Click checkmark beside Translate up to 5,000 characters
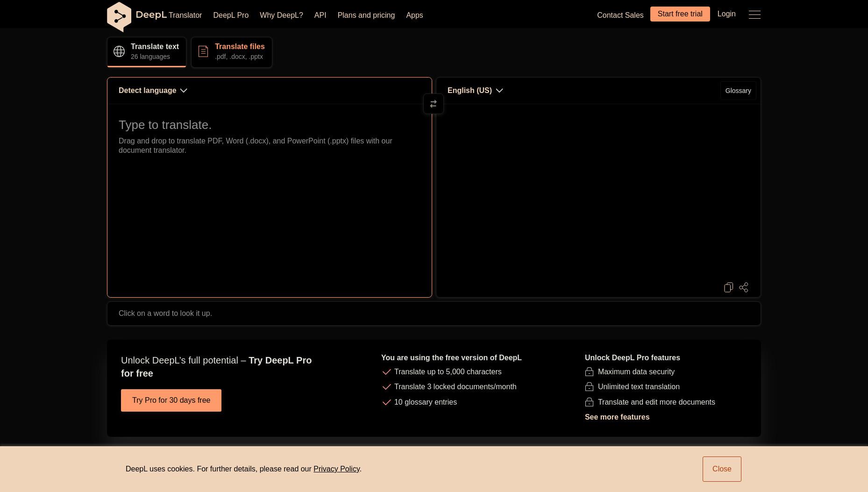 tap(386, 372)
